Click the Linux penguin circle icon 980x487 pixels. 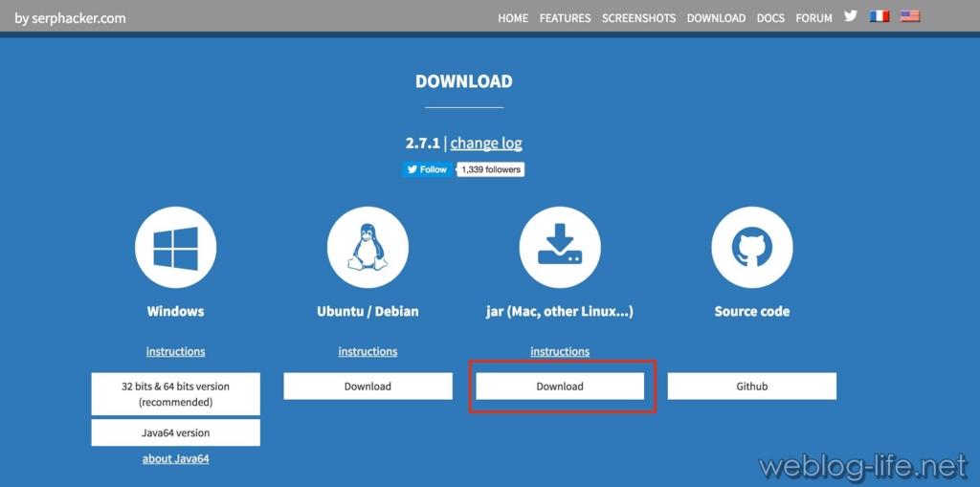[x=367, y=248]
